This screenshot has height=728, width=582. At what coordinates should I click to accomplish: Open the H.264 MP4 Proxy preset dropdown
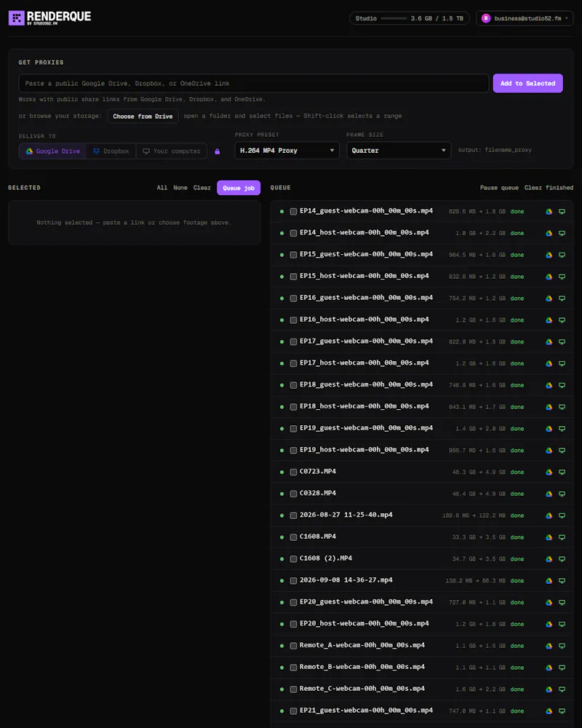pos(287,151)
